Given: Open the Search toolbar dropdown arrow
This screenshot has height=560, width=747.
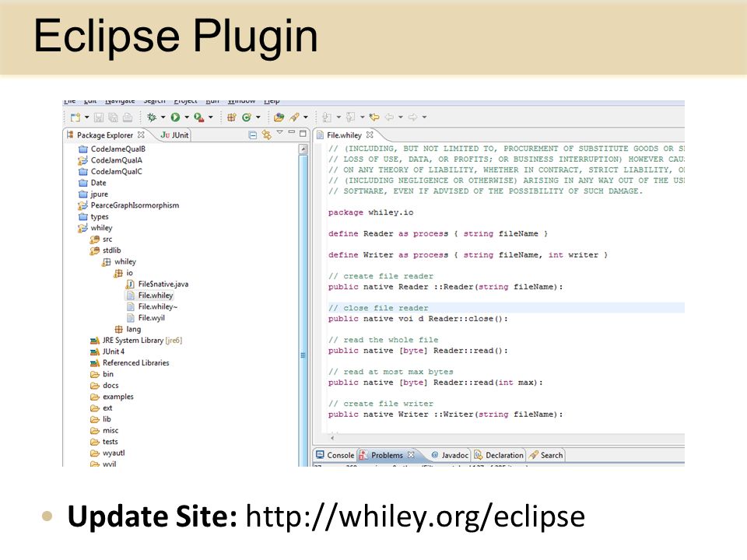Looking at the screenshot, I should tap(305, 117).
